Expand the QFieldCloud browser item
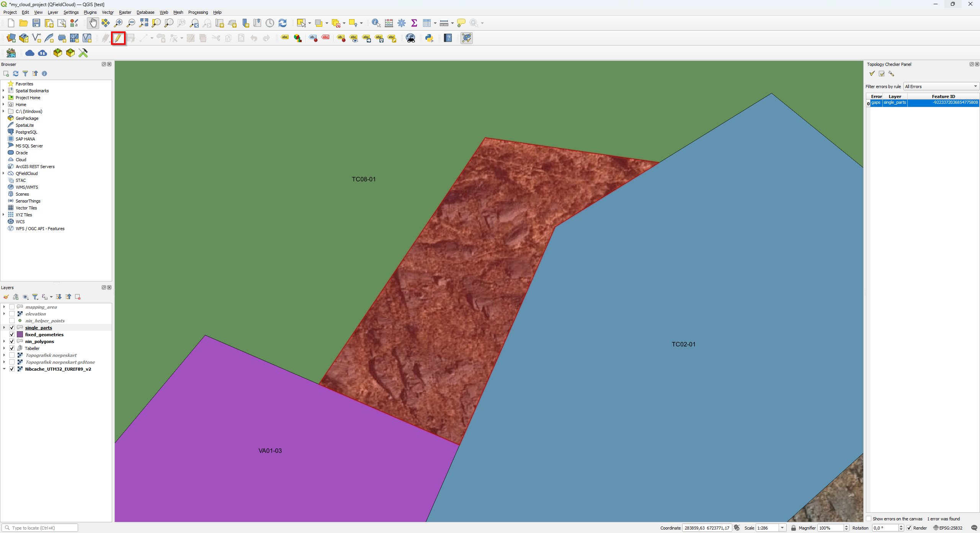 tap(3, 173)
